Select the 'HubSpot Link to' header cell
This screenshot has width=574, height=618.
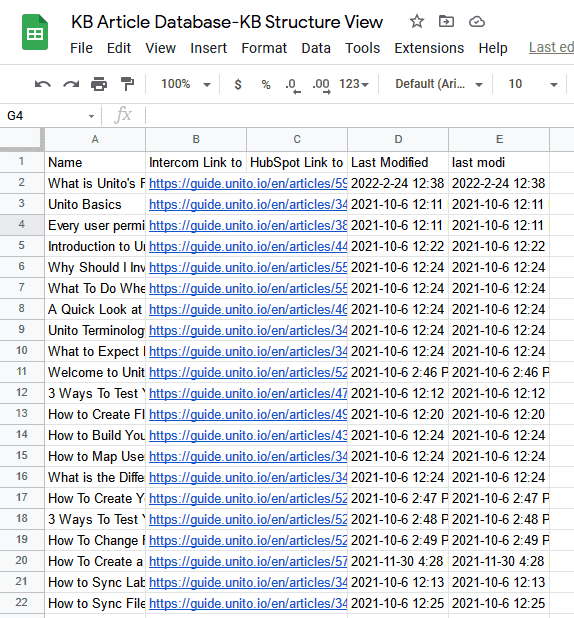pyautogui.click(x=297, y=162)
